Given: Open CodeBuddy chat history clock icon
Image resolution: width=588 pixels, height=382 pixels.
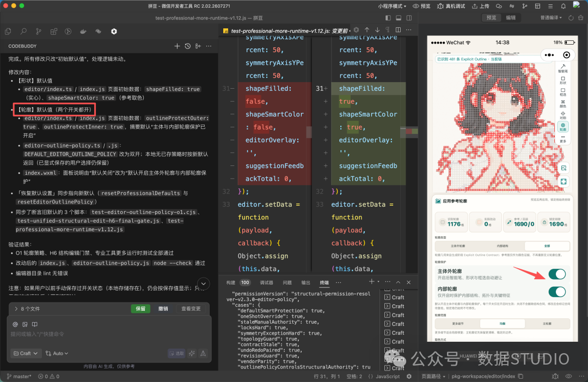Looking at the screenshot, I should tap(187, 46).
